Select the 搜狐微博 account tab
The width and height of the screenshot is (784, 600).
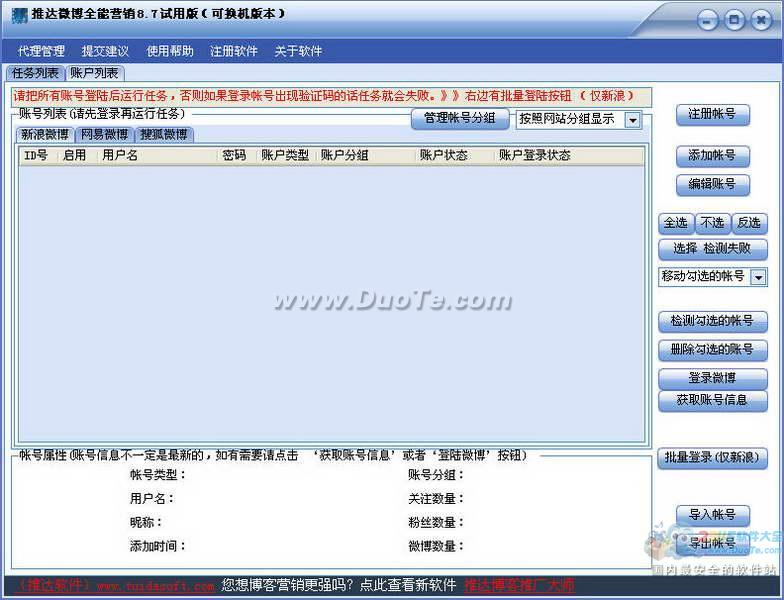(x=164, y=134)
